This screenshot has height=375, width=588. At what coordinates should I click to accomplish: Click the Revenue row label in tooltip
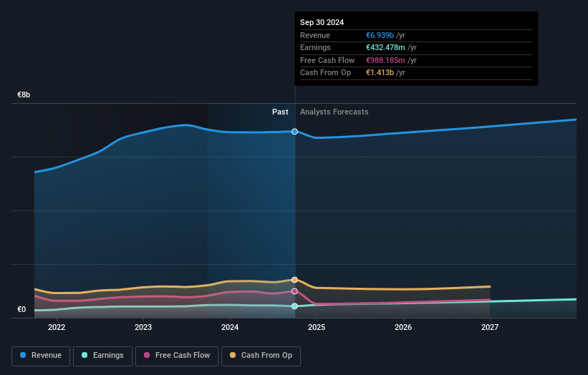click(x=315, y=35)
